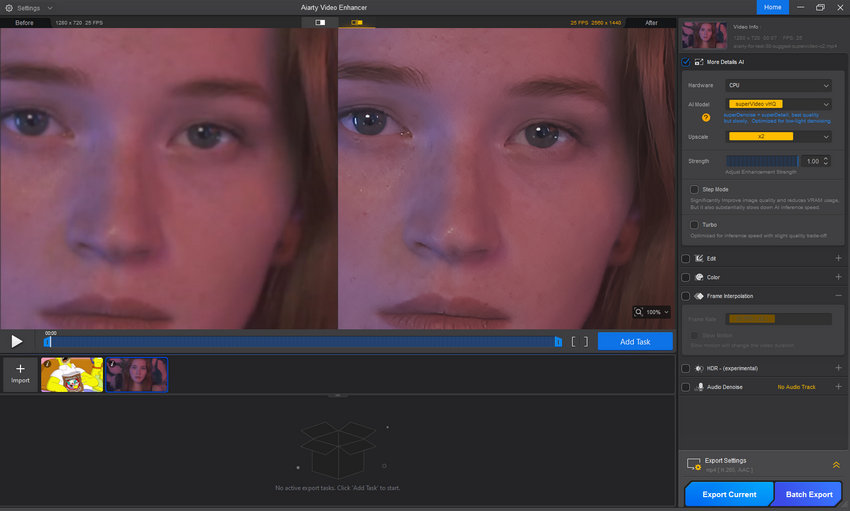
Task: Click the Export Settings icon
Action: (693, 464)
